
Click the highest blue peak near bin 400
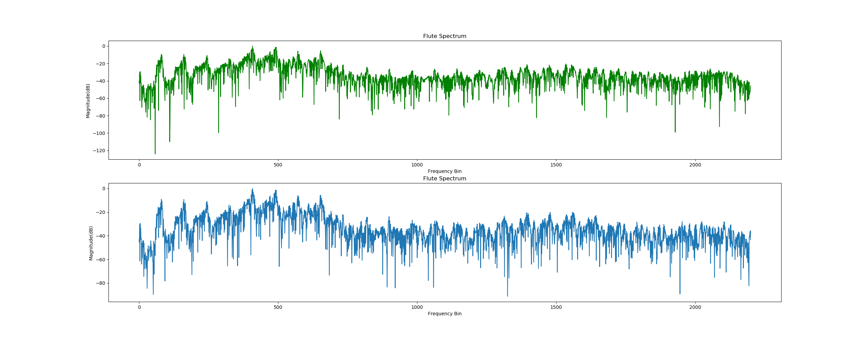click(x=252, y=189)
